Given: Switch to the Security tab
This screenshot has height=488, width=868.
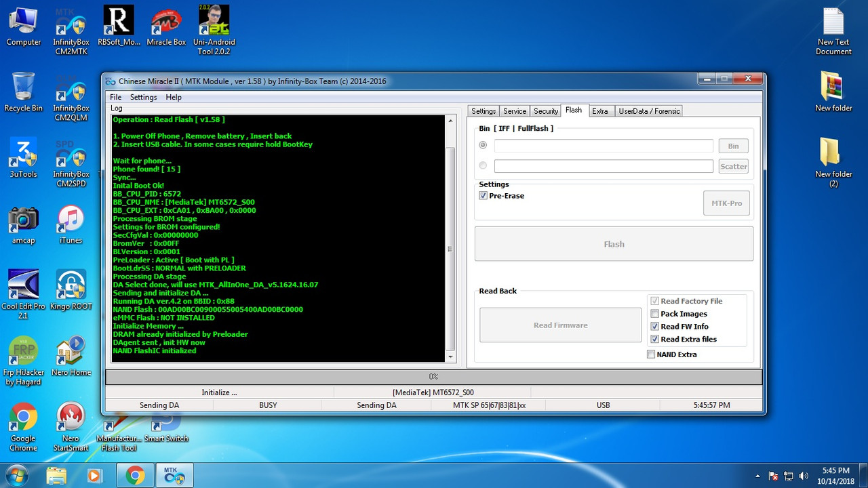Looking at the screenshot, I should click(546, 111).
